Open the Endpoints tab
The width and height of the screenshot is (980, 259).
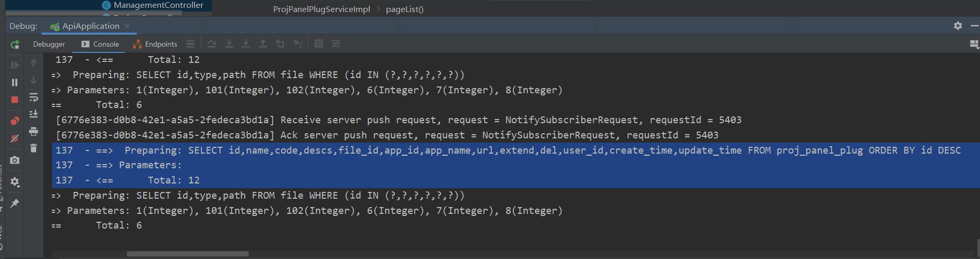[x=155, y=45]
